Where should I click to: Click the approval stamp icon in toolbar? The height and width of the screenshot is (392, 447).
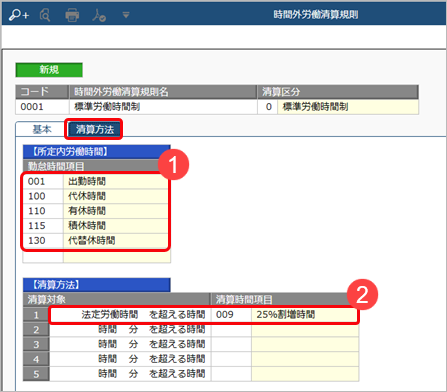click(99, 15)
